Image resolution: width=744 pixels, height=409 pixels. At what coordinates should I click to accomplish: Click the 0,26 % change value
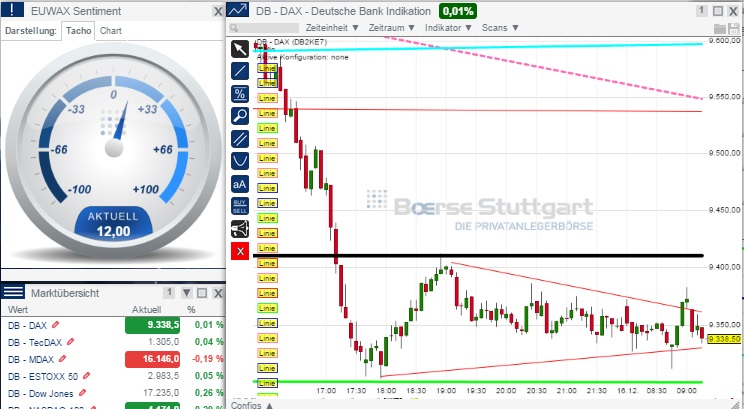click(209, 393)
